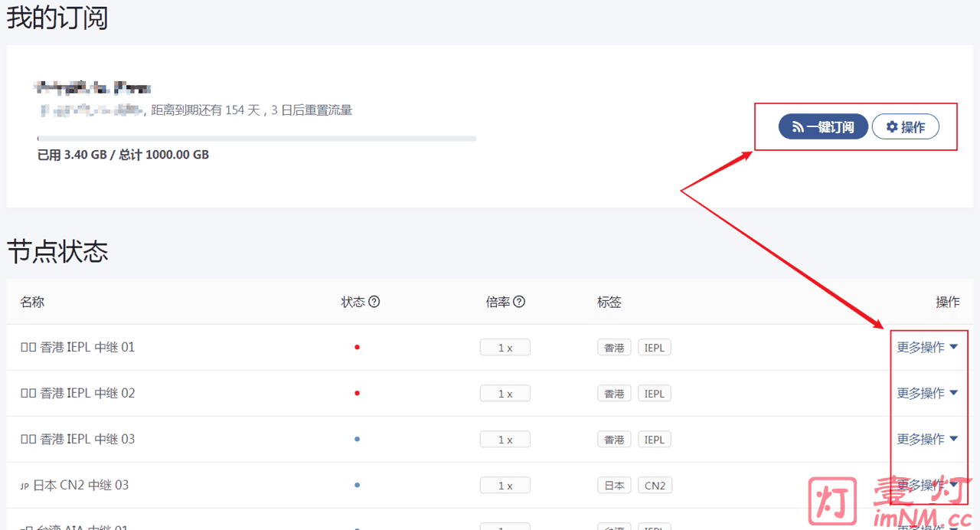
Task: Click the 1 x rate badge in first row
Action: 505,348
